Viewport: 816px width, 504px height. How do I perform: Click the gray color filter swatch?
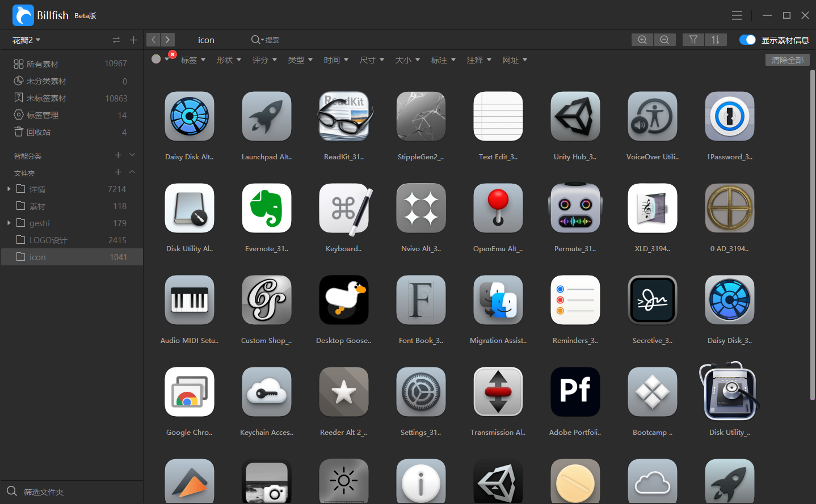click(x=156, y=59)
